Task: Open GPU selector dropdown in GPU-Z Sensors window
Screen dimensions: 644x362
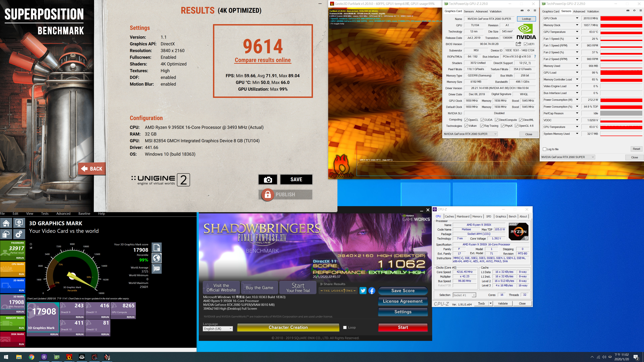Action: pos(568,157)
